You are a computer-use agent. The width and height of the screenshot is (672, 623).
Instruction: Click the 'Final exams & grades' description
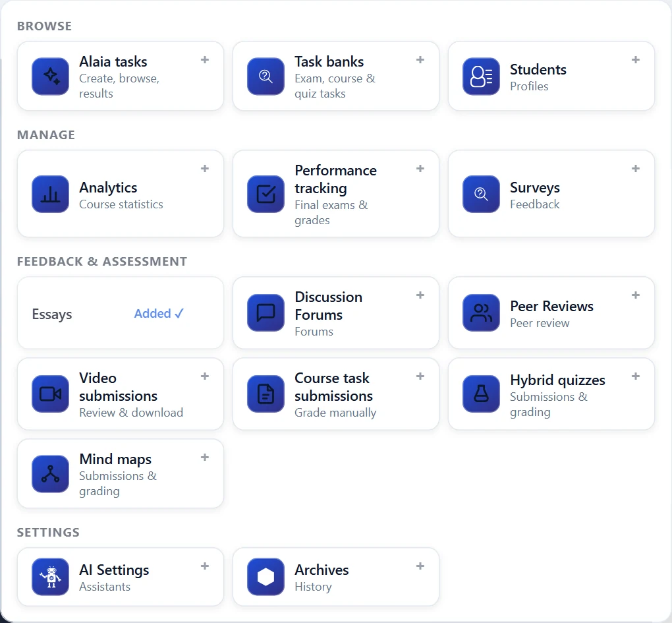click(x=331, y=213)
